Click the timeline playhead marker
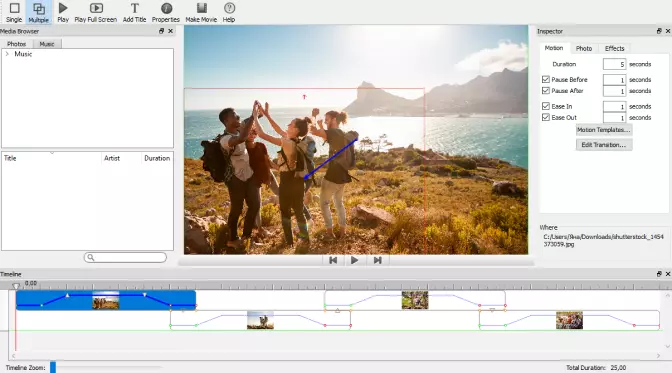The image size is (672, 373). 16,286
